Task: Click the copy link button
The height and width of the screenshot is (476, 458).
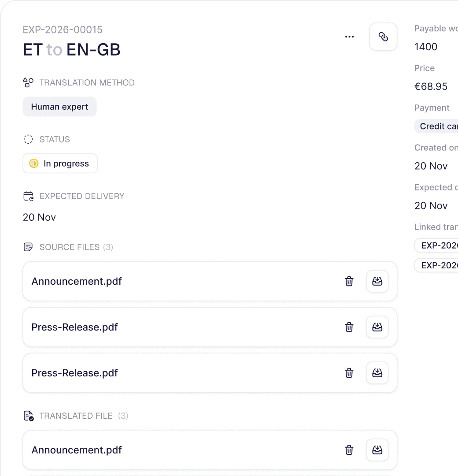Action: coord(384,37)
